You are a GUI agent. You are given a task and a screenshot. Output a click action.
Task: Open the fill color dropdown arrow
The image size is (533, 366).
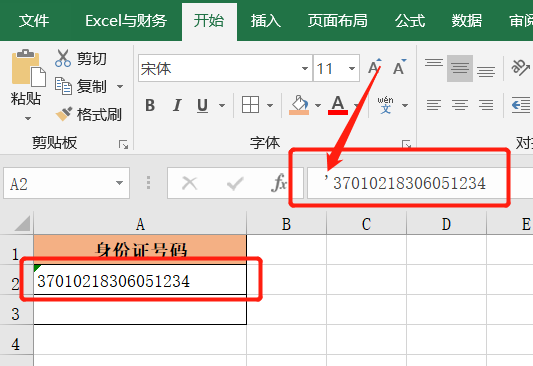(318, 105)
